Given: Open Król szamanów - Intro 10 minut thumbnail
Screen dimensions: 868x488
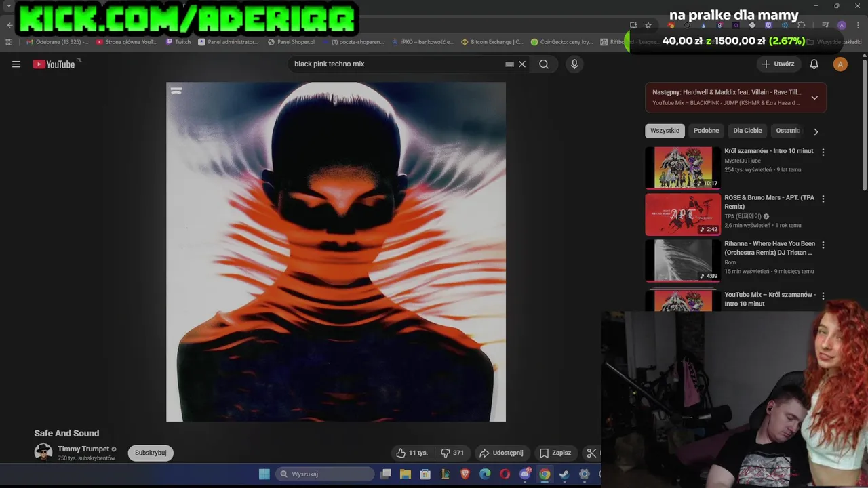Looking at the screenshot, I should (x=683, y=167).
